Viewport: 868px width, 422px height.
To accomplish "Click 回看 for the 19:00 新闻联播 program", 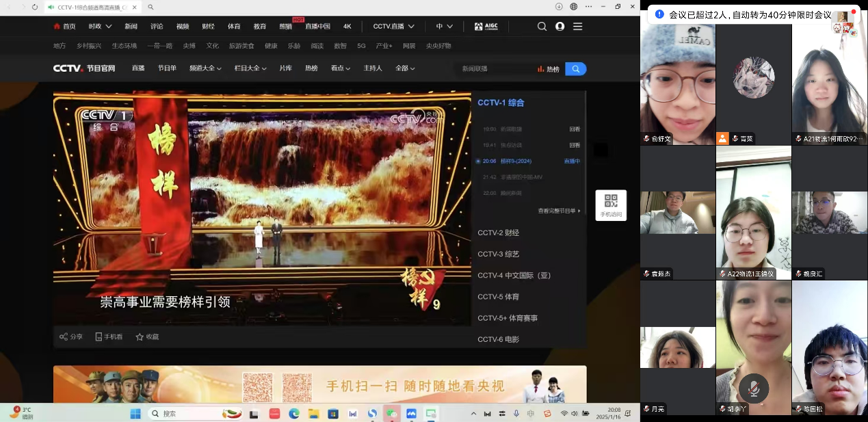I will [x=575, y=129].
